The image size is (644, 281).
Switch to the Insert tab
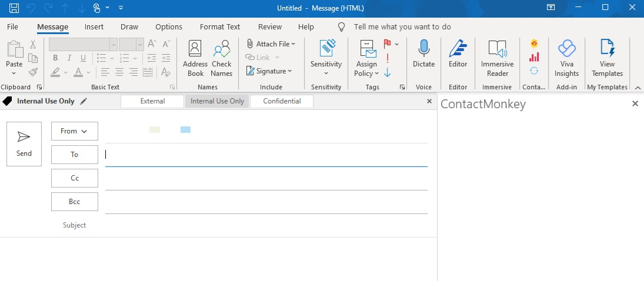94,26
